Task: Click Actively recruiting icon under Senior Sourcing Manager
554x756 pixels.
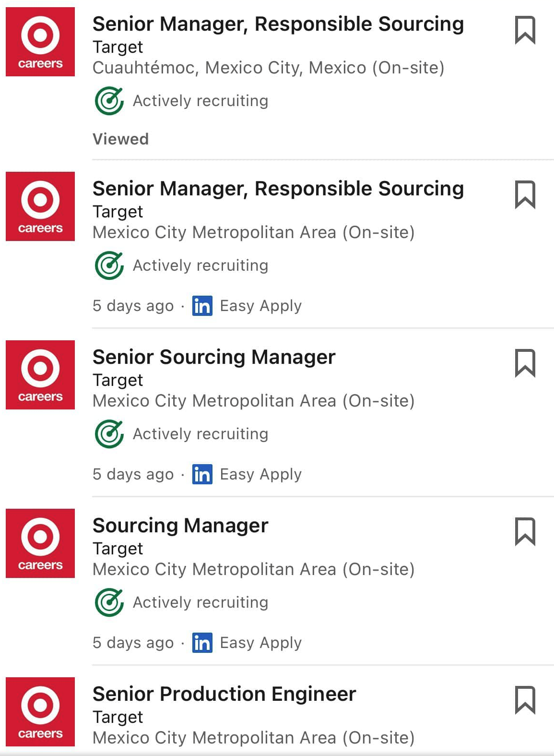Action: click(x=109, y=434)
